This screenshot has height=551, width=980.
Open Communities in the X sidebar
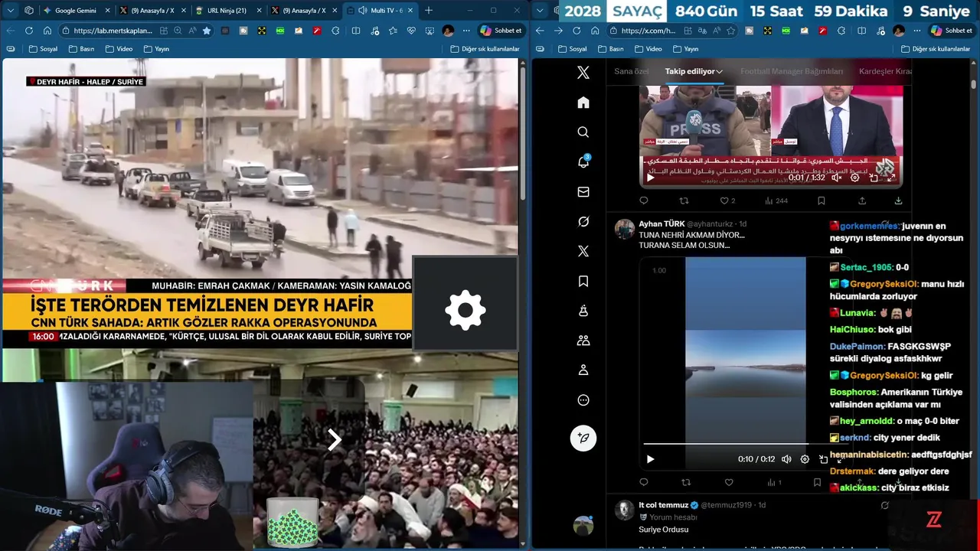tap(583, 341)
